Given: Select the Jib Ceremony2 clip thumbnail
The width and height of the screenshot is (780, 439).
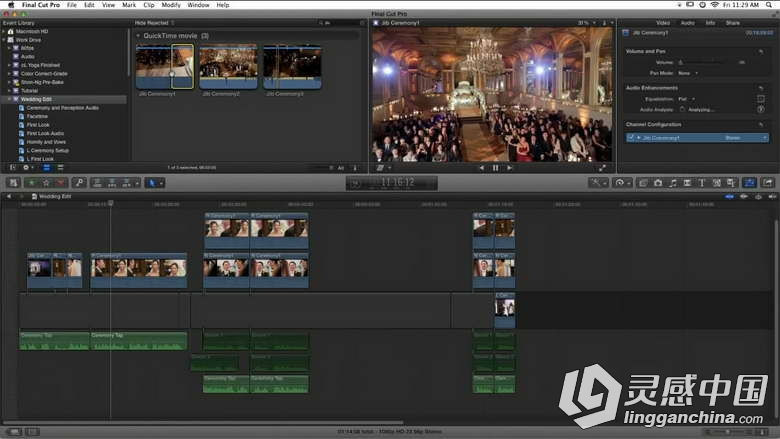Looking at the screenshot, I should tap(228, 67).
